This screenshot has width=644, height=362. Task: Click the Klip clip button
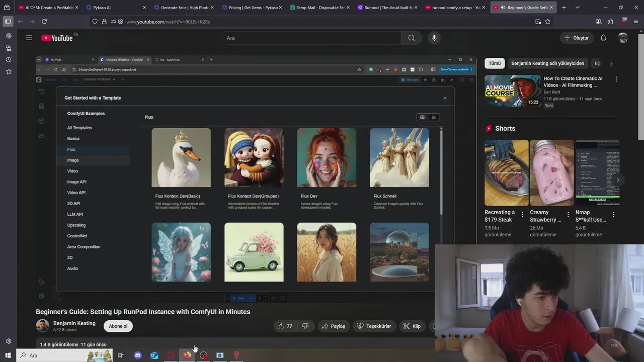click(412, 326)
